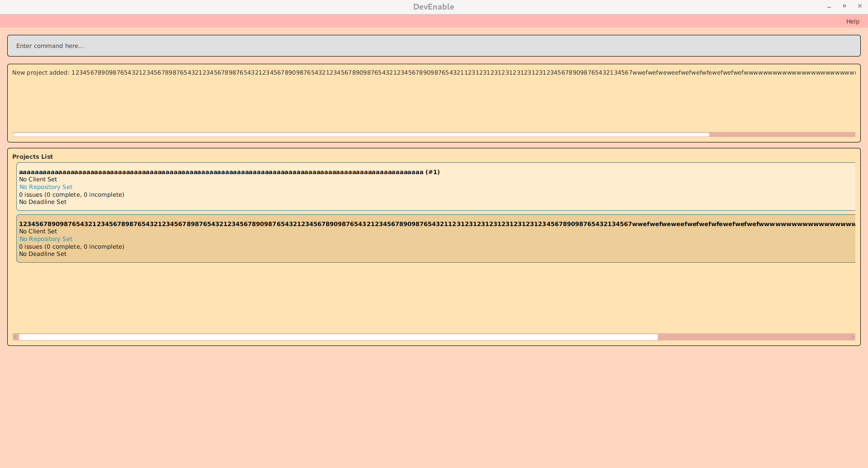Click the 'New project added' result message
The width and height of the screenshot is (868, 468).
434,72
